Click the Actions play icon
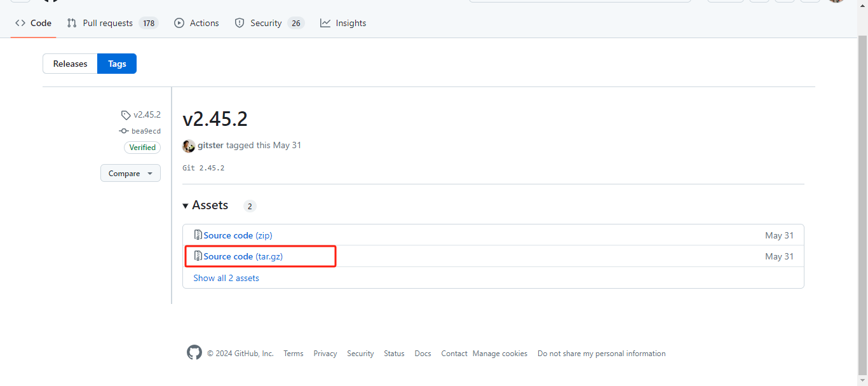 tap(179, 23)
